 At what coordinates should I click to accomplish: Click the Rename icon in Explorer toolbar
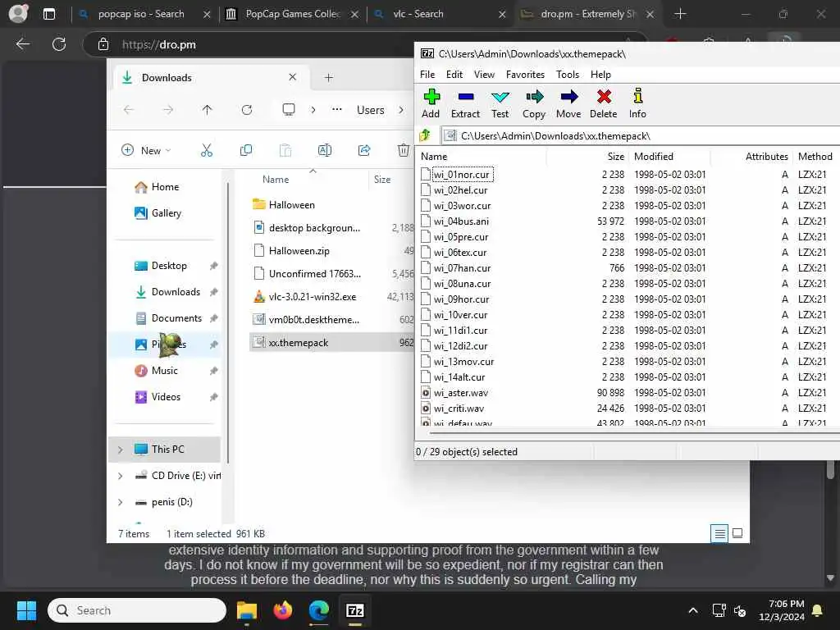[325, 151]
